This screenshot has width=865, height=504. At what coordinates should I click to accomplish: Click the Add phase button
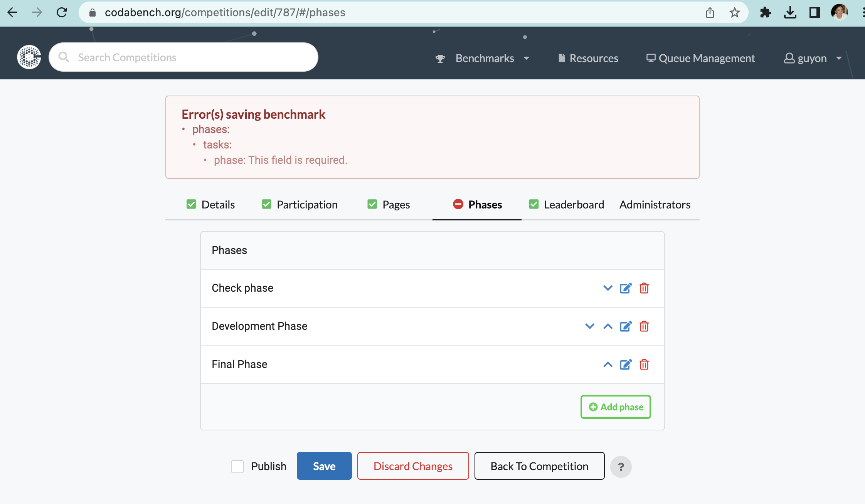pos(615,407)
